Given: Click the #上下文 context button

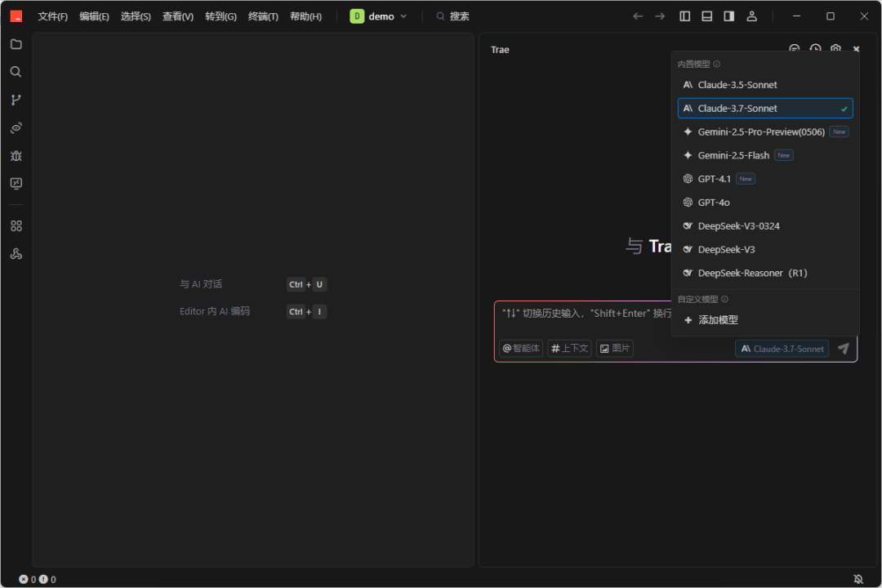Looking at the screenshot, I should (569, 349).
